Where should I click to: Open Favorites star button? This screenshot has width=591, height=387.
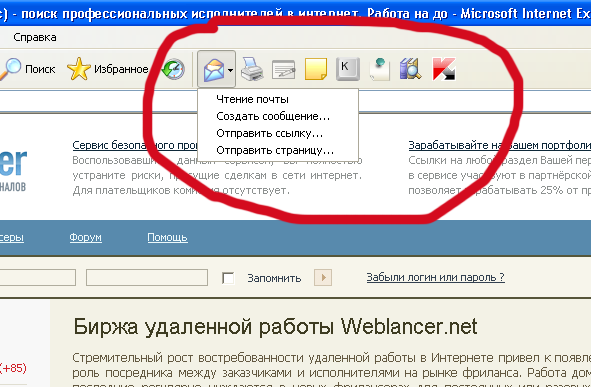[x=108, y=69]
